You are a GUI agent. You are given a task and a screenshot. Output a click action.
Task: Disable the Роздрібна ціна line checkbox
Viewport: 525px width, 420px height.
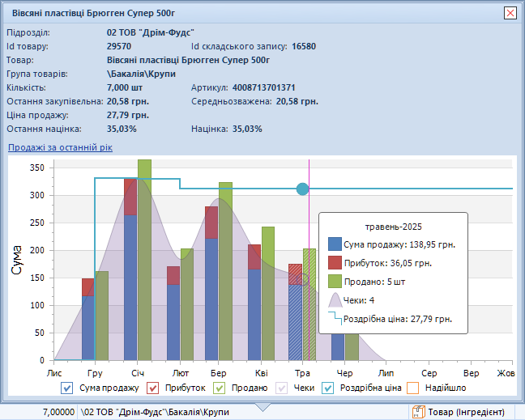(x=328, y=388)
